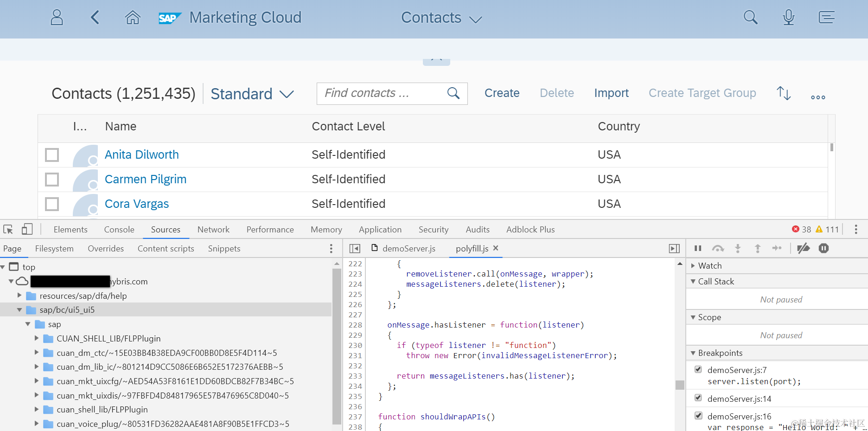
Task: Go back with the back arrow
Action: (x=95, y=18)
